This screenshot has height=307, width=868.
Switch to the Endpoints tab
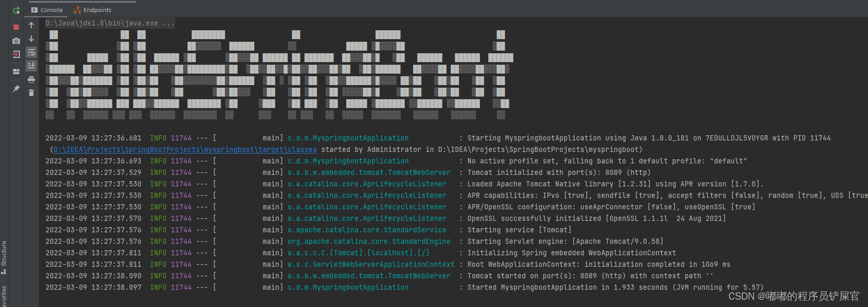(x=92, y=10)
